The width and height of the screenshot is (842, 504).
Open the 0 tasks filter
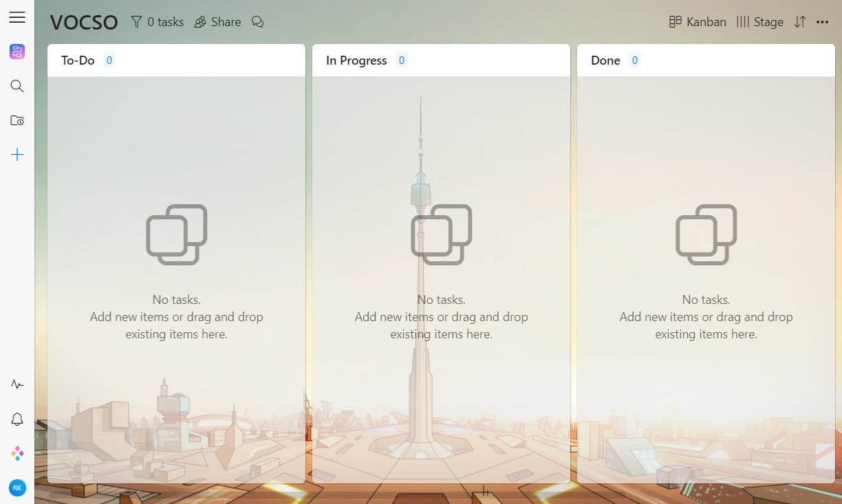[x=157, y=22]
